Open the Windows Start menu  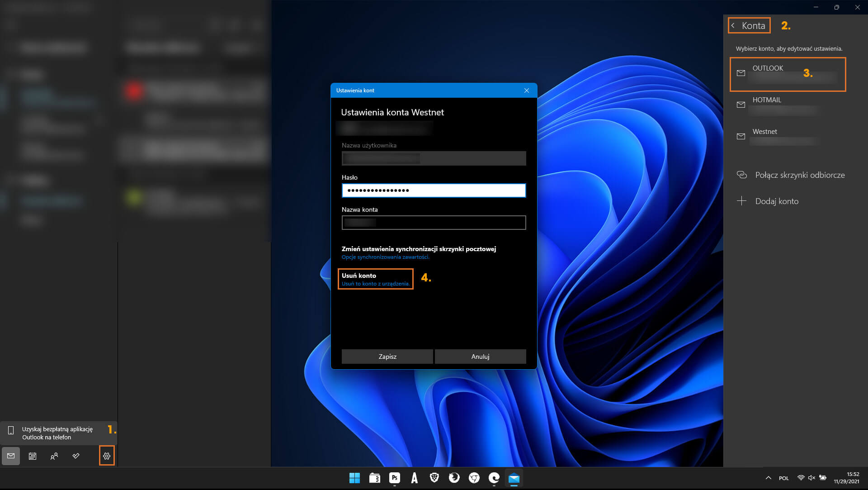pos(355,478)
